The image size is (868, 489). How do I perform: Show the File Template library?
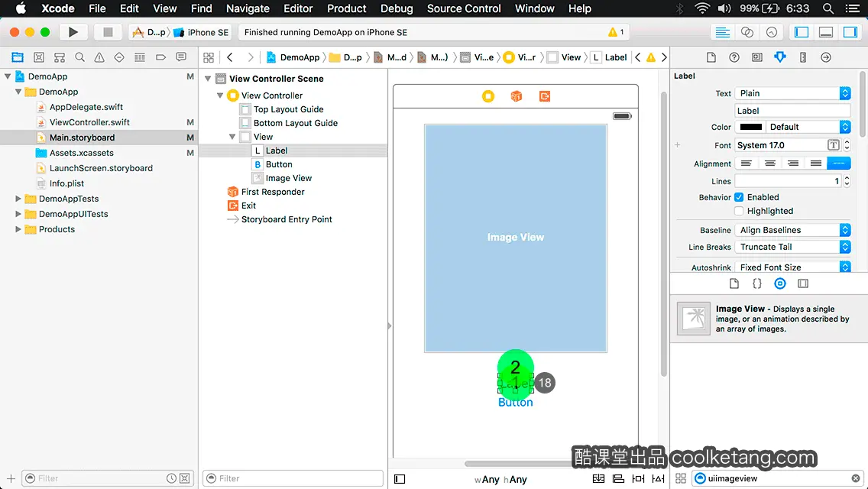[x=734, y=283]
